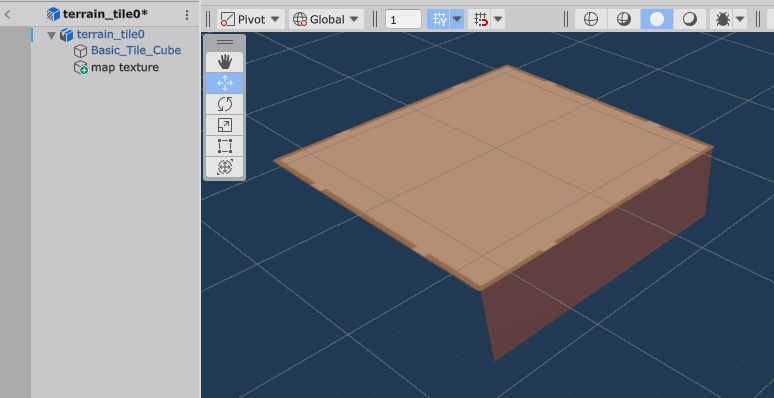Click the snap value input field
Viewport: 774px width, 398px height.
(x=403, y=19)
